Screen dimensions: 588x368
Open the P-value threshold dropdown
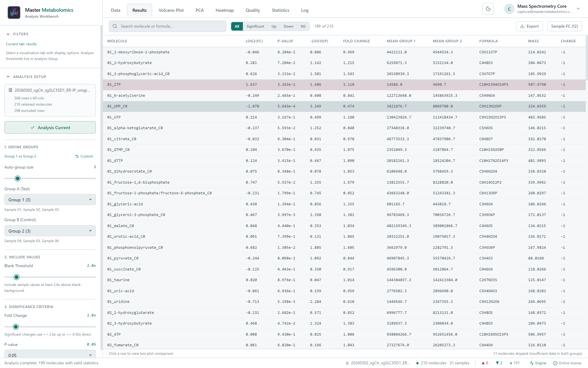[x=50, y=354]
